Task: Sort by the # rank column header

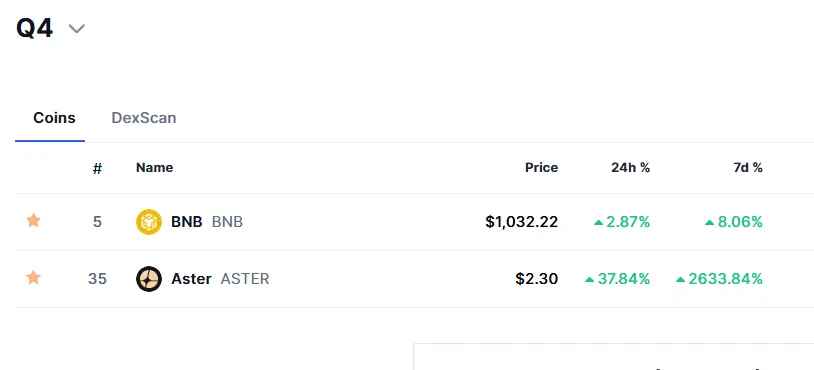Action: click(x=97, y=168)
